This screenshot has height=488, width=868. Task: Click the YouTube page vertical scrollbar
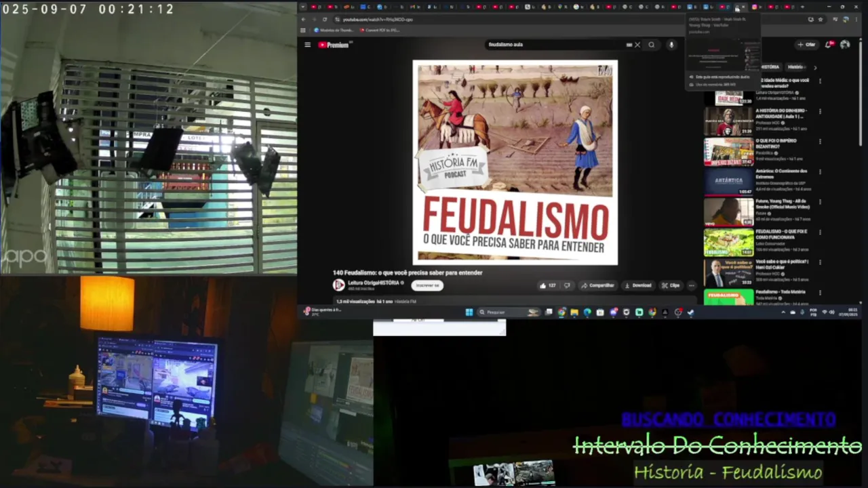(861, 95)
